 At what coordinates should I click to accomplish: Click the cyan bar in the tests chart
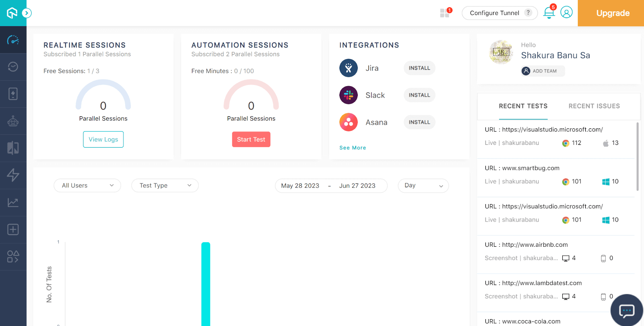[206, 284]
